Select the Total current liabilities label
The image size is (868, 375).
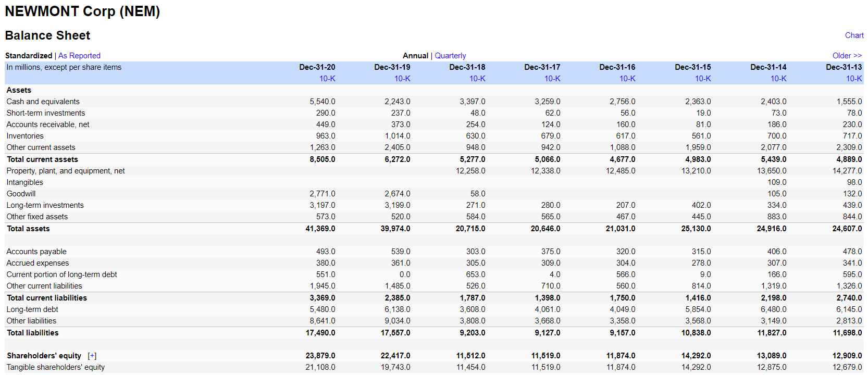click(x=47, y=298)
